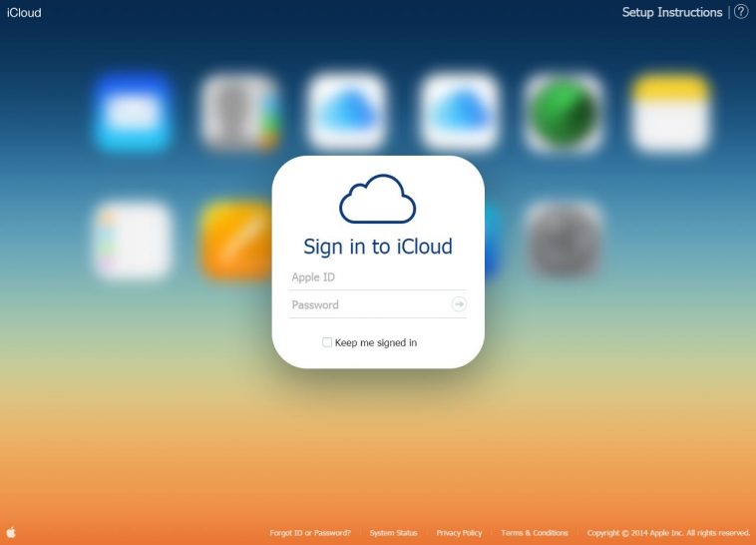Click the help question mark icon
The width and height of the screenshot is (756, 545).
740,12
